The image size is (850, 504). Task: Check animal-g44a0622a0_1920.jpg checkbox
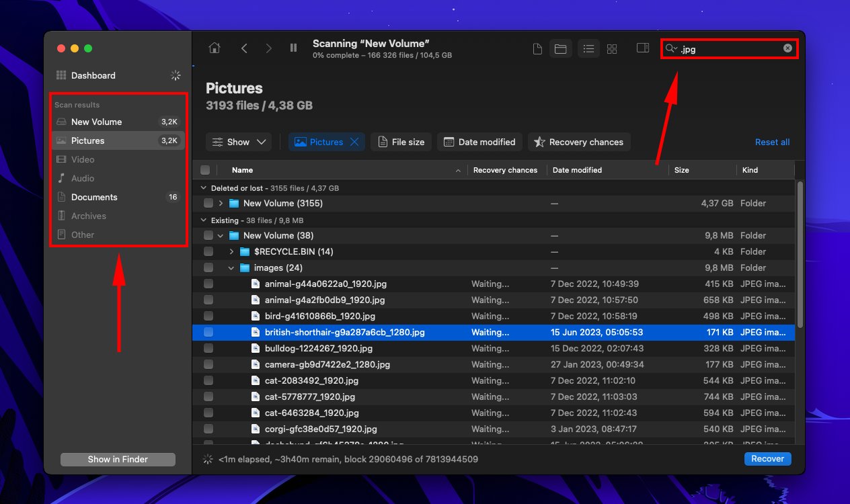coord(208,284)
